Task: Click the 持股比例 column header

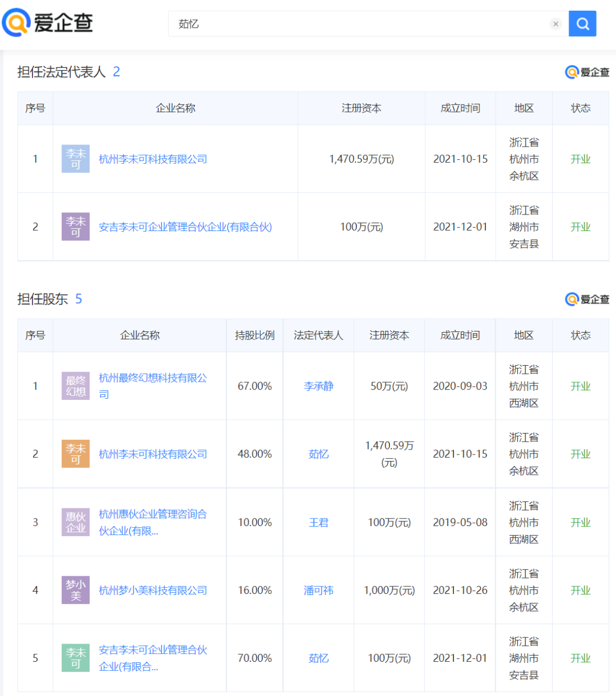Action: click(255, 335)
